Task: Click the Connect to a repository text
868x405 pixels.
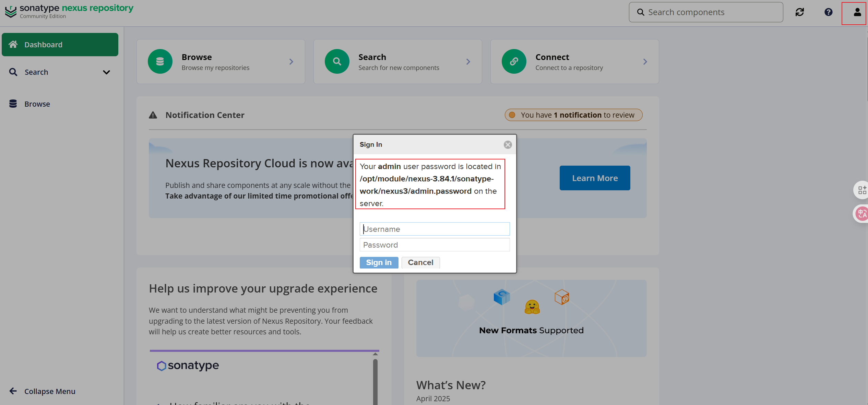Action: (x=569, y=68)
